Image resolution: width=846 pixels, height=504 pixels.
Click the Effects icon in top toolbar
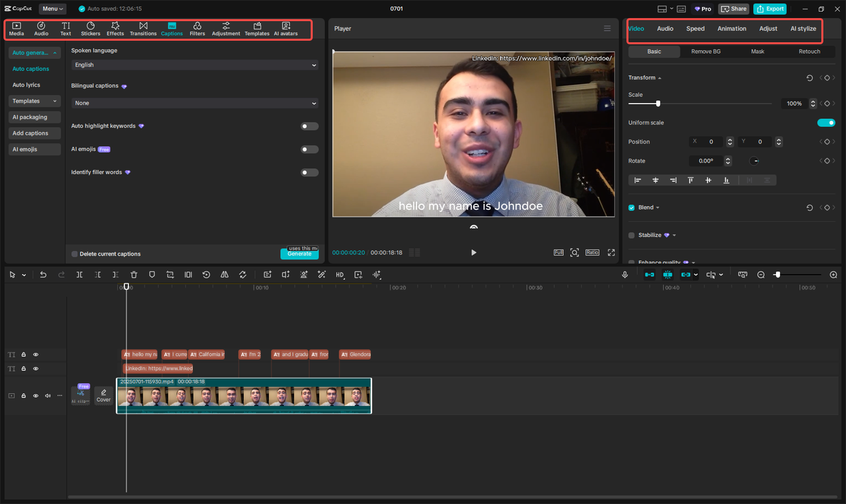point(115,28)
